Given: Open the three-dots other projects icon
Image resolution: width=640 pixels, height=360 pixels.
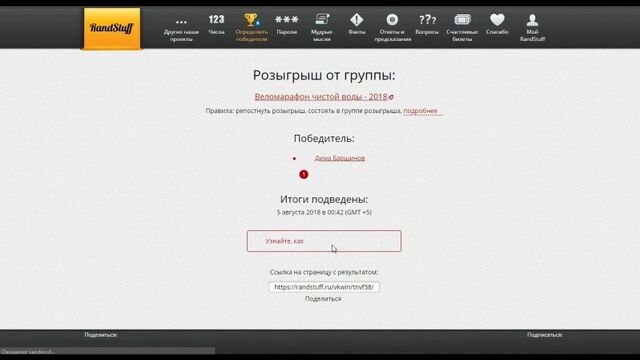Looking at the screenshot, I should [x=181, y=22].
